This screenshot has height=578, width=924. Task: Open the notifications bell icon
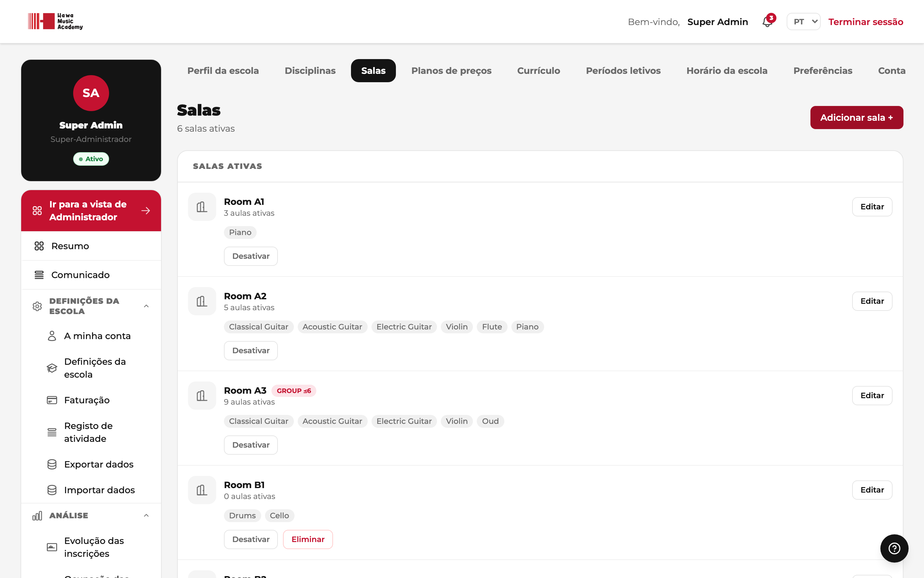coord(767,22)
